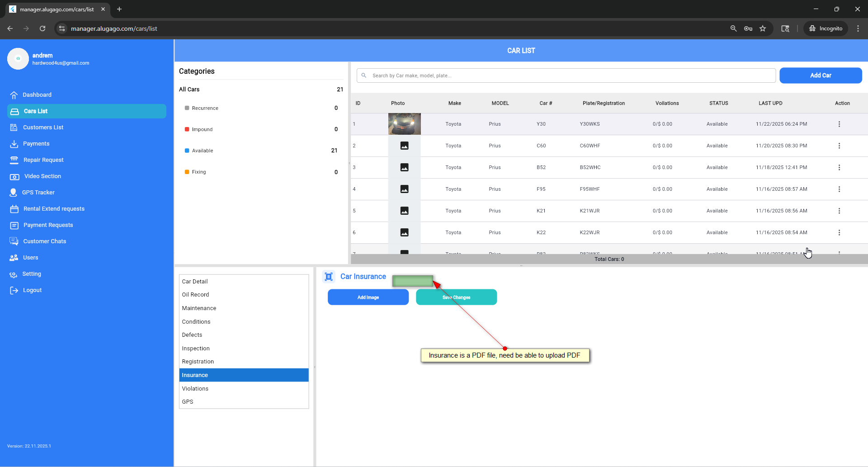Select the Violations tab
This screenshot has width=868, height=467.
click(195, 388)
